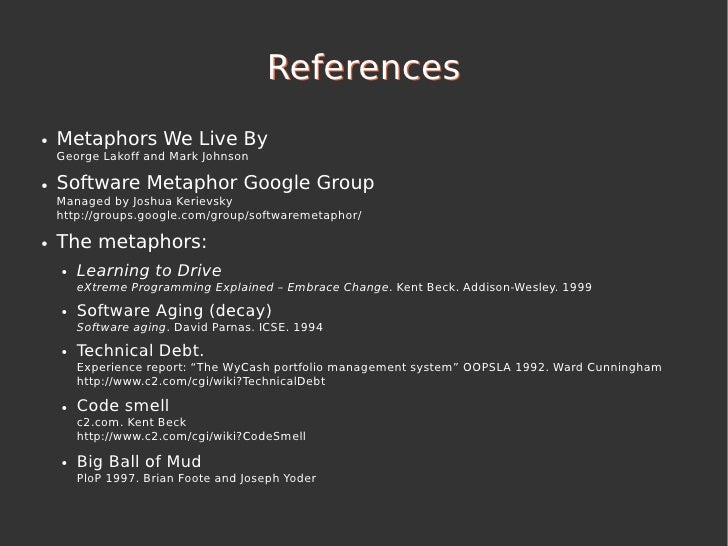728x546 pixels.
Task: Select 'Software Aging (decay)' item
Action: (174, 311)
